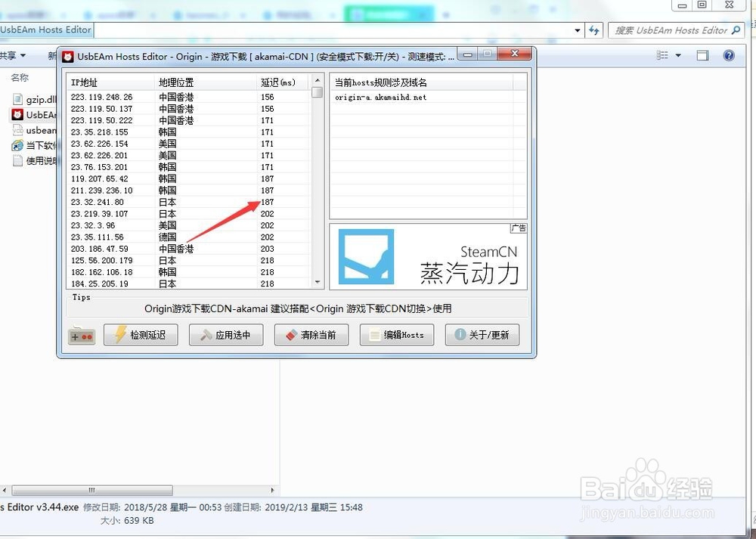The width and height of the screenshot is (756, 539).
Task: Select row with IP 203.186.47.59
Action: (188, 249)
